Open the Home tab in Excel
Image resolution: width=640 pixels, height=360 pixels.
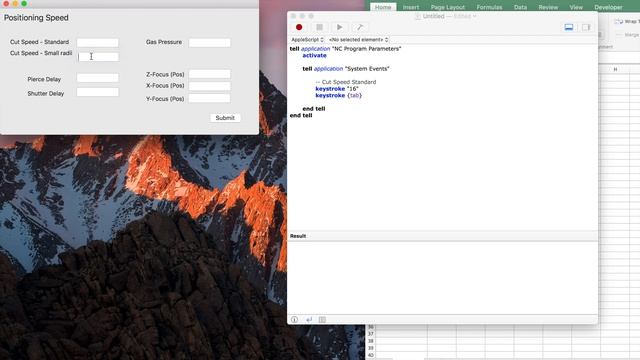tap(383, 7)
